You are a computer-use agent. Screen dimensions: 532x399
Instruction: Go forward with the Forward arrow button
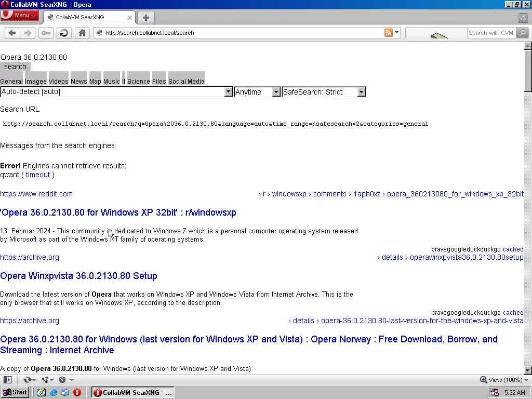point(28,33)
